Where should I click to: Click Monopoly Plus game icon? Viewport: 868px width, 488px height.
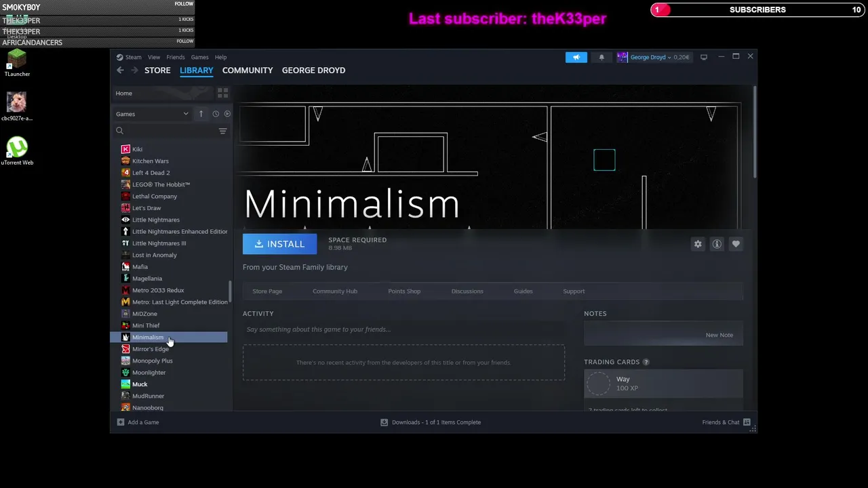click(125, 361)
